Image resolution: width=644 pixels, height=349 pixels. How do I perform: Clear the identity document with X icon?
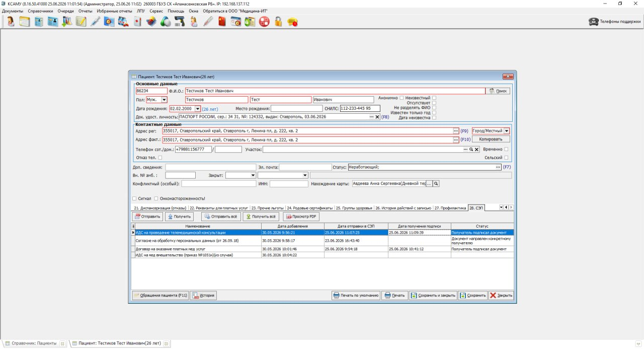pyautogui.click(x=377, y=117)
